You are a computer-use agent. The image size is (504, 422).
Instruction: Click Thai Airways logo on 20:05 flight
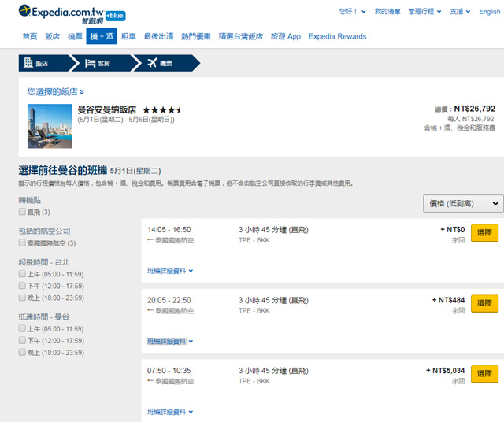pyautogui.click(x=150, y=310)
